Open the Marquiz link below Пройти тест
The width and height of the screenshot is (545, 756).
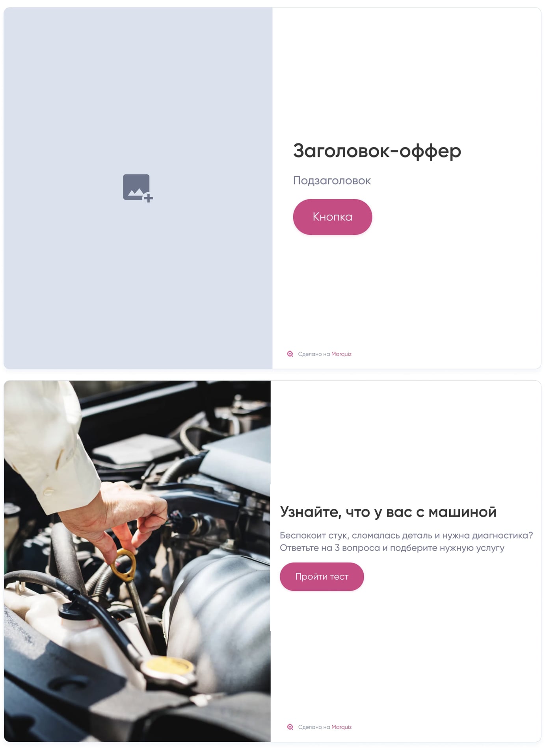(341, 727)
